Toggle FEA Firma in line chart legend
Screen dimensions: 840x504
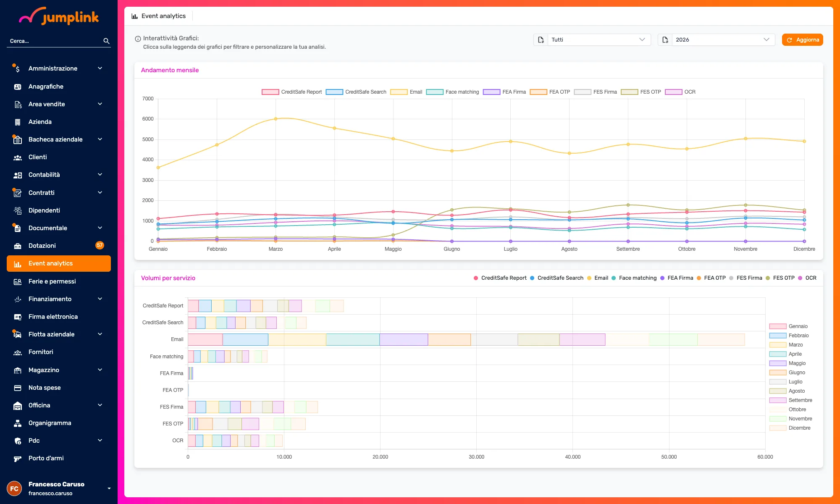click(x=504, y=92)
